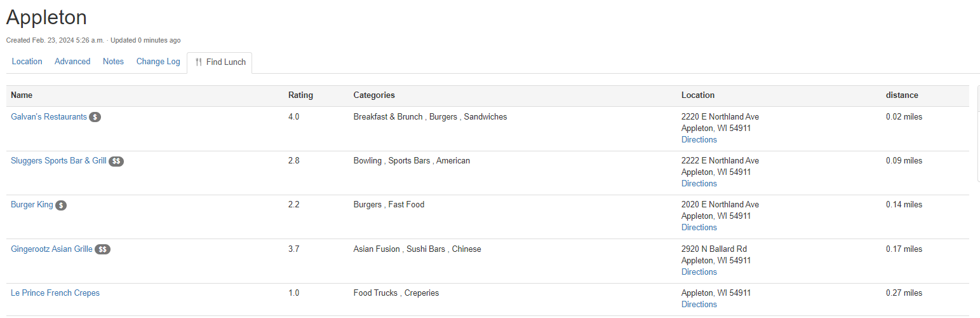The image size is (980, 318).
Task: Open Sluggers Sports Bar & Grill link
Action: click(x=58, y=161)
